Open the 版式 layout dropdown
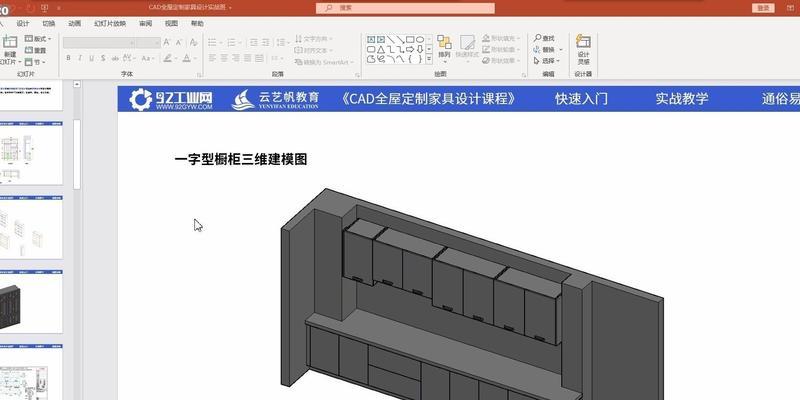The height and width of the screenshot is (400, 800). click(38, 39)
